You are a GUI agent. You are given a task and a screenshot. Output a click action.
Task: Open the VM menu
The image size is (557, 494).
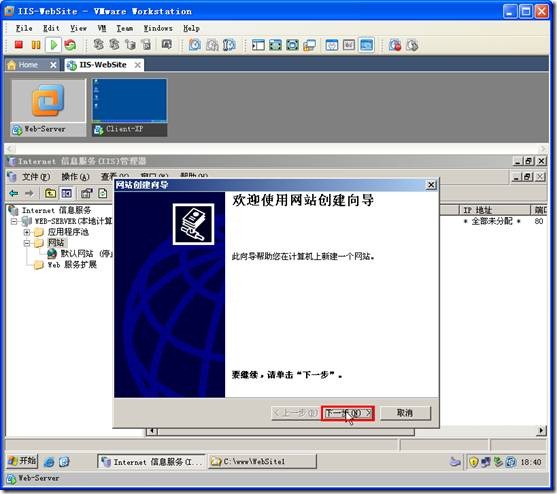click(102, 28)
